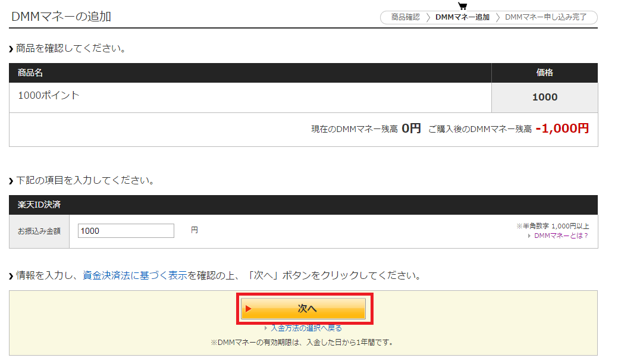The image size is (618, 364).
Task: Go back via 入金方法の選択へ戻る link
Action: tap(306, 328)
